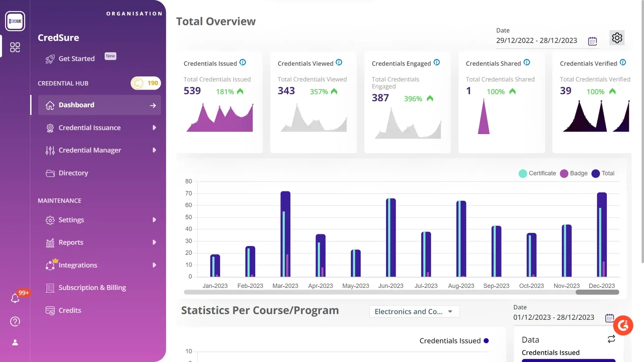Select the Credentials Issued data button

tap(568, 360)
